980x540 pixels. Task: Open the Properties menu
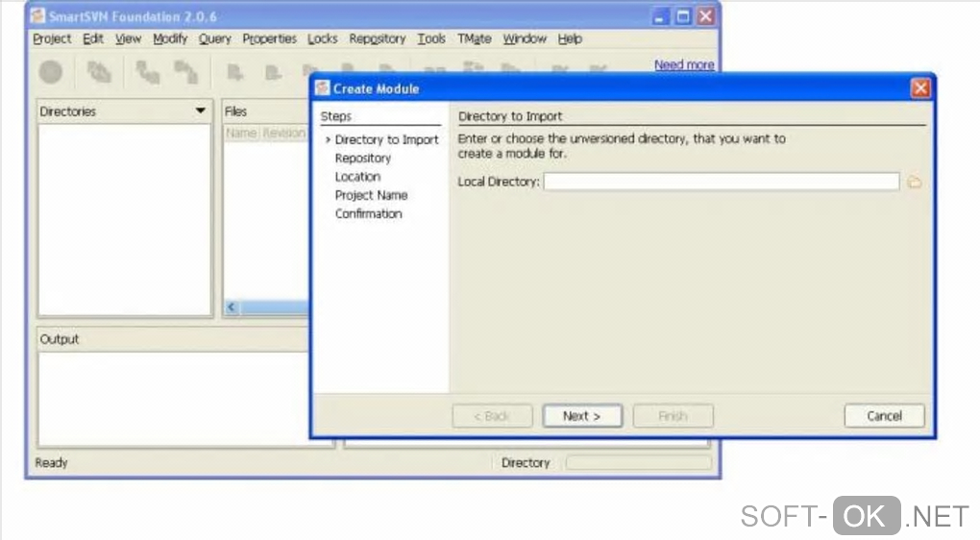pos(269,38)
